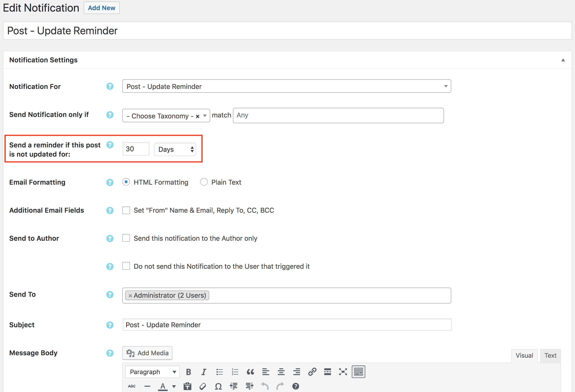Screen dimensions: 575x392
Task: Enable Set From Name & Email fields
Action: pos(126,210)
